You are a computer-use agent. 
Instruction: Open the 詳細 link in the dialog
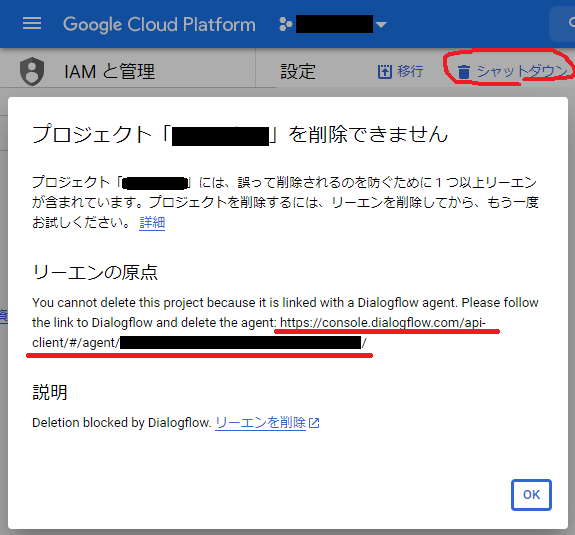click(152, 223)
